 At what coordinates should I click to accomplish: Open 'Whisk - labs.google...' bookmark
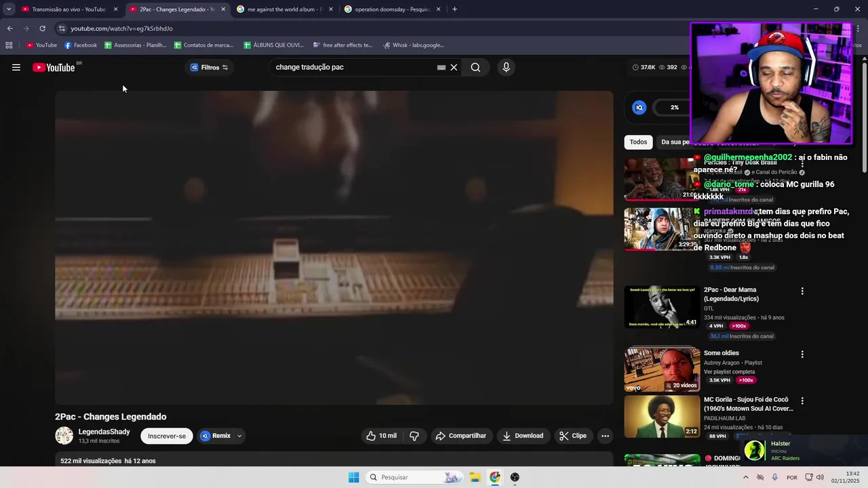pos(414,45)
